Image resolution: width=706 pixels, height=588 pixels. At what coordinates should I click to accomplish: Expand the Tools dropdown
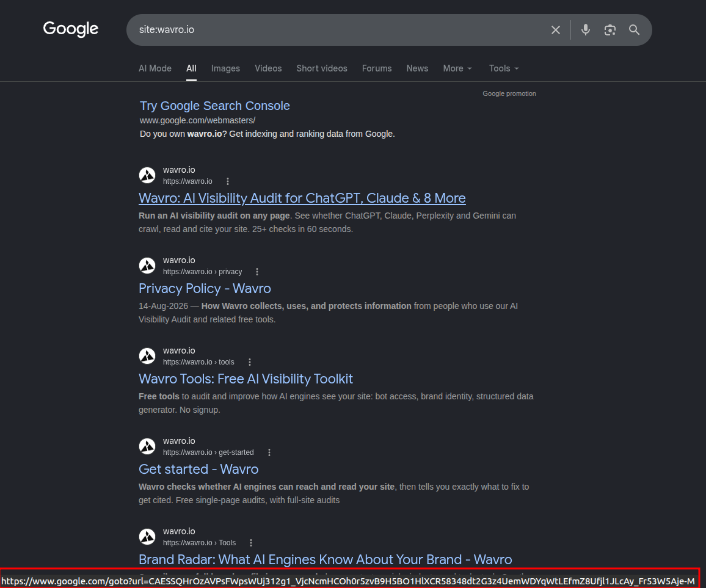pos(504,68)
